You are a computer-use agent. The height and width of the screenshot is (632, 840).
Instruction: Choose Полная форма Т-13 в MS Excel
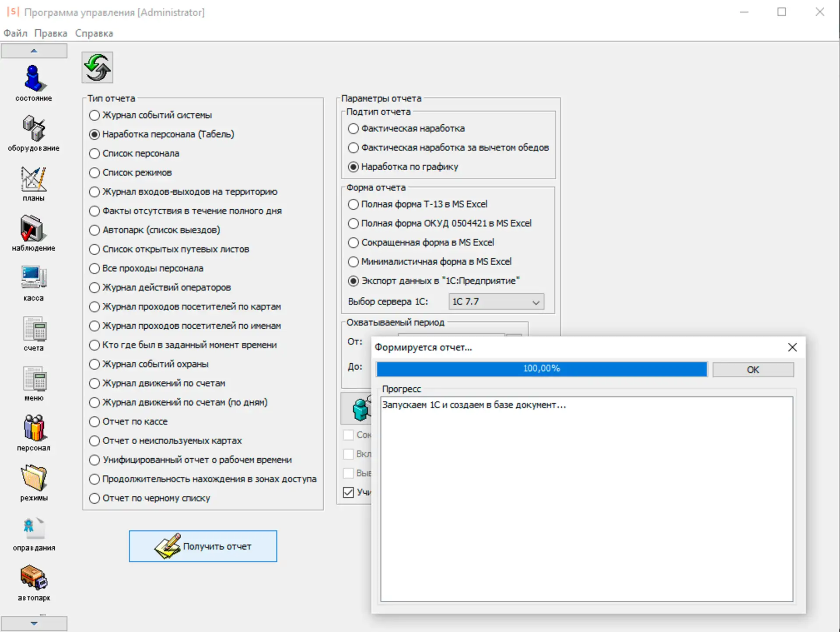(x=353, y=204)
